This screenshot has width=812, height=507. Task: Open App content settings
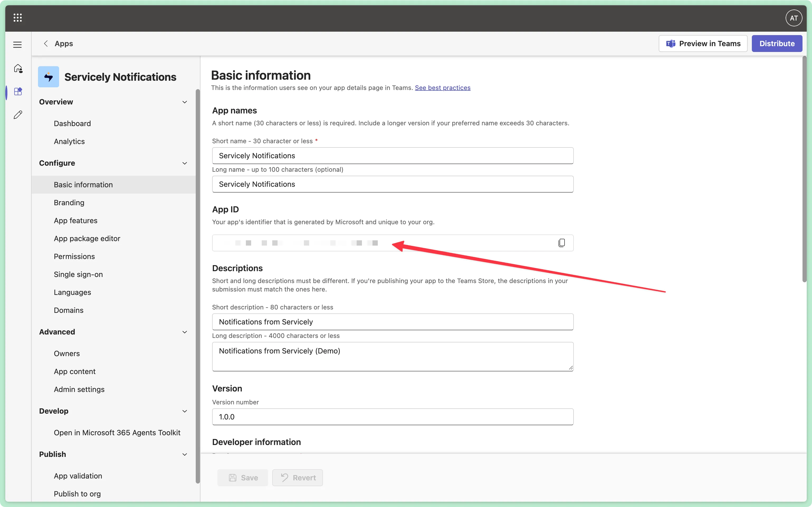(x=75, y=371)
